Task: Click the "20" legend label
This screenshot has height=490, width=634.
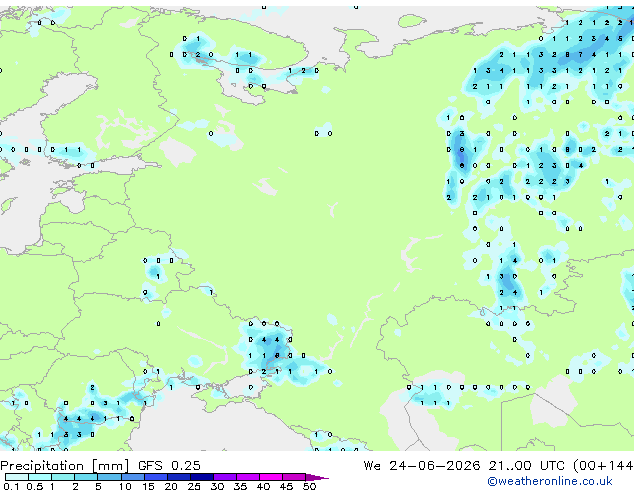Action: [x=171, y=486]
